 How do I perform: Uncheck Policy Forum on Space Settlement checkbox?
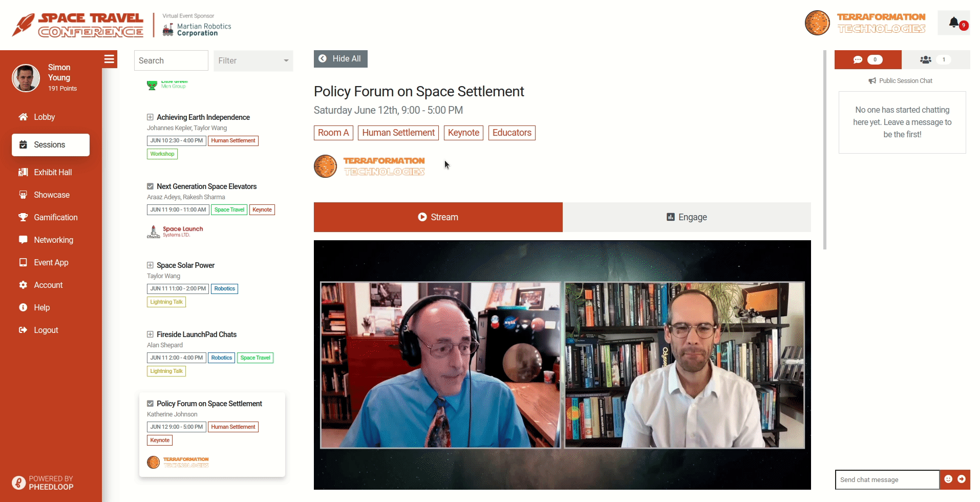point(150,404)
